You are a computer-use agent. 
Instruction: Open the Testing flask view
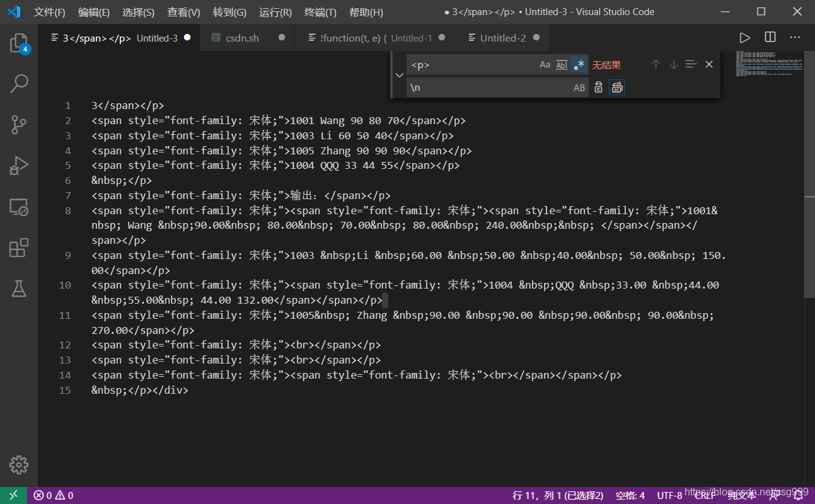coord(19,289)
